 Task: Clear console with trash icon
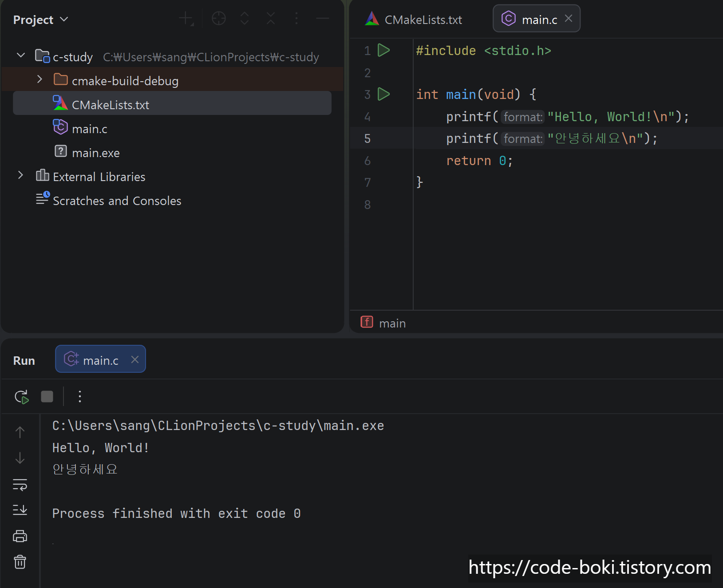[20, 562]
